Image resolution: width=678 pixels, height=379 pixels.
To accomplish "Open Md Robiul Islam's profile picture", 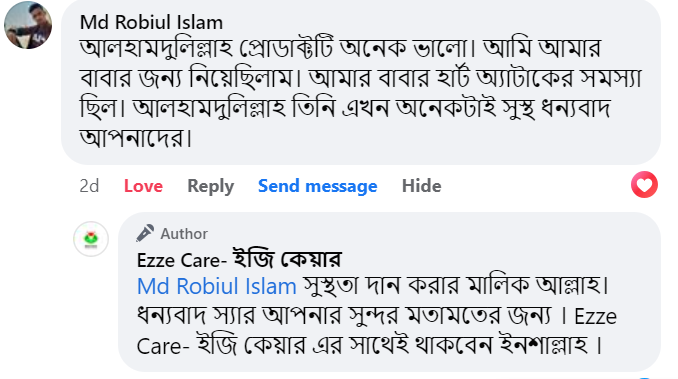I will coord(28,25).
